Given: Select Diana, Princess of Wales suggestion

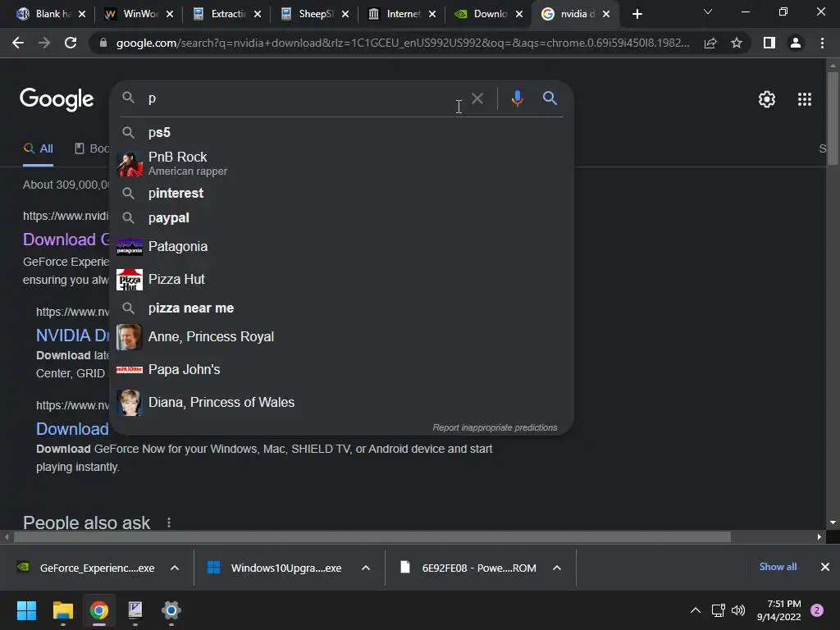Looking at the screenshot, I should (342, 402).
